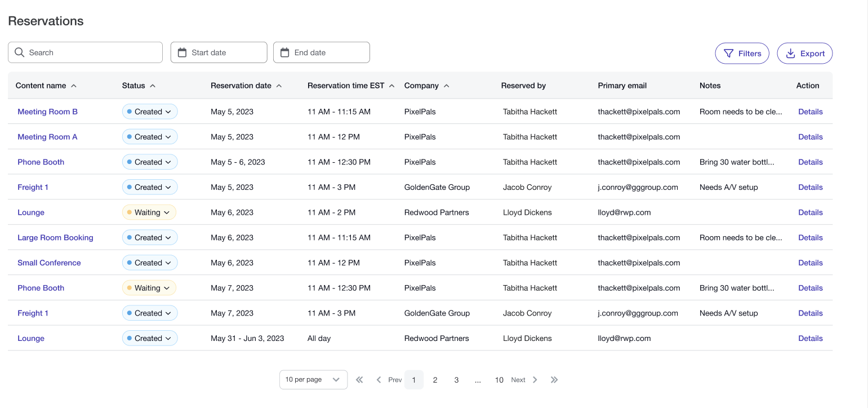View Details for May 31 Lounge row

pos(811,338)
